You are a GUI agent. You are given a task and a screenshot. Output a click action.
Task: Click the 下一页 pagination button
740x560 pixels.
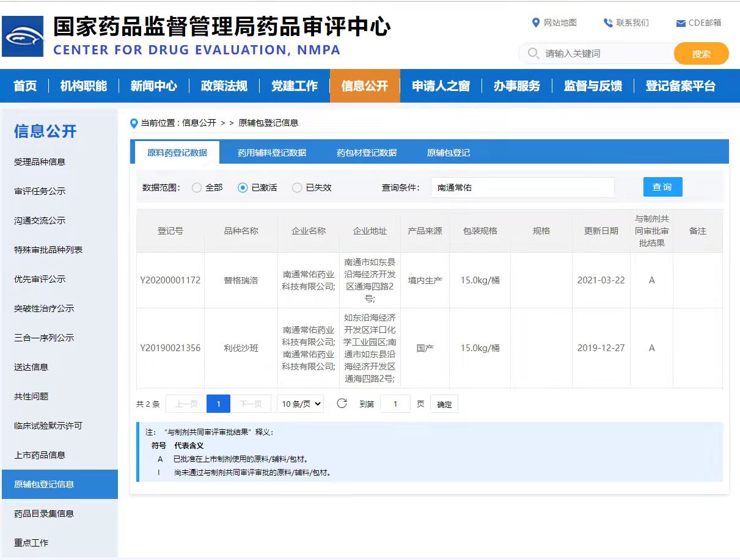coord(251,404)
